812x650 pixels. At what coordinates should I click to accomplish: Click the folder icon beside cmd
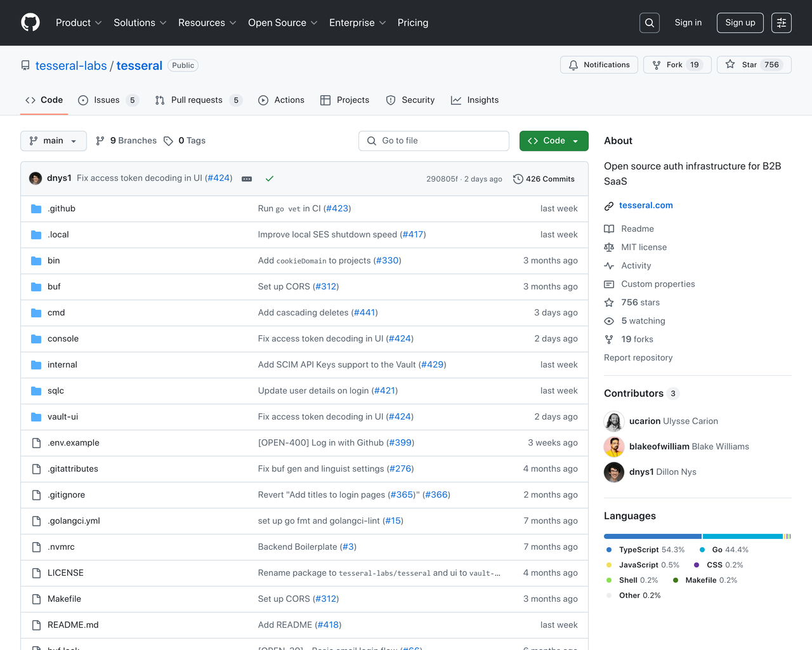click(x=36, y=313)
